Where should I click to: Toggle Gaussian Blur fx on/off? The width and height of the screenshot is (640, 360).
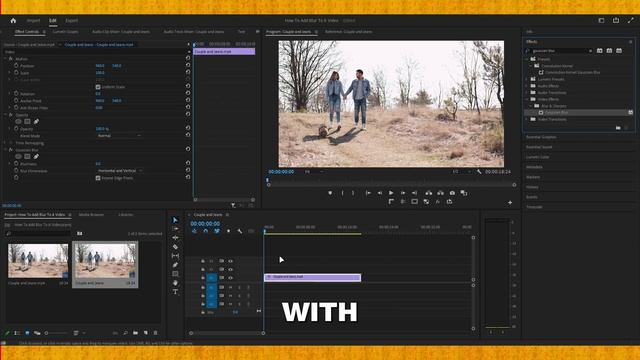pos(11,150)
